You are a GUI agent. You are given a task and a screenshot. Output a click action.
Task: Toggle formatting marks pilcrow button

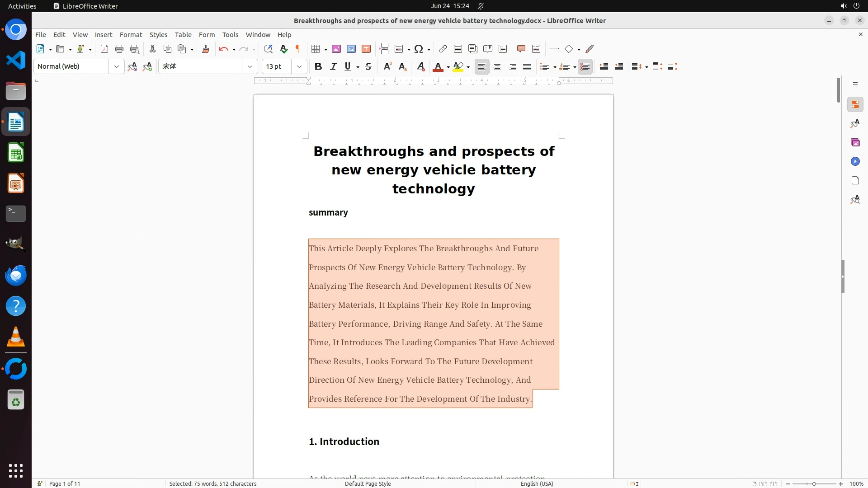(x=298, y=49)
